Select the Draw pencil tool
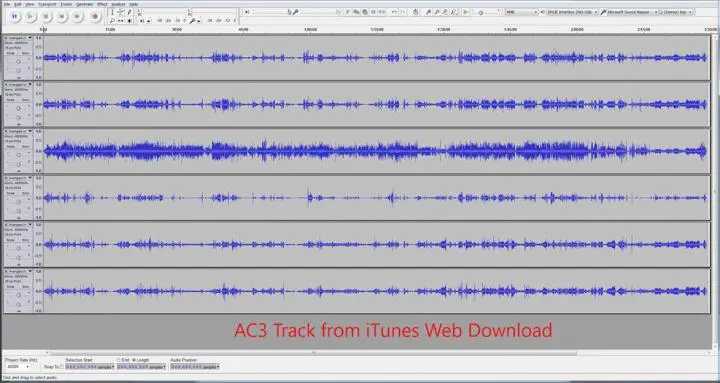Screen dimensions: 720x383 [x=129, y=12]
